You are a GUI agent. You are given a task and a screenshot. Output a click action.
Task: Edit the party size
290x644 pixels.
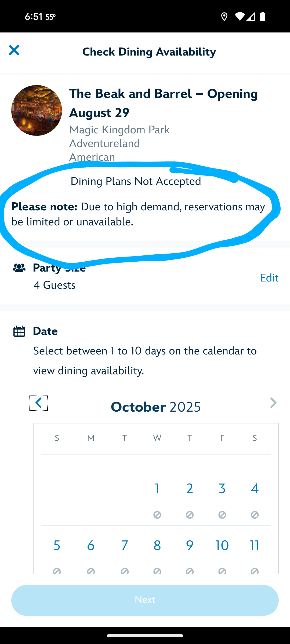click(x=269, y=278)
